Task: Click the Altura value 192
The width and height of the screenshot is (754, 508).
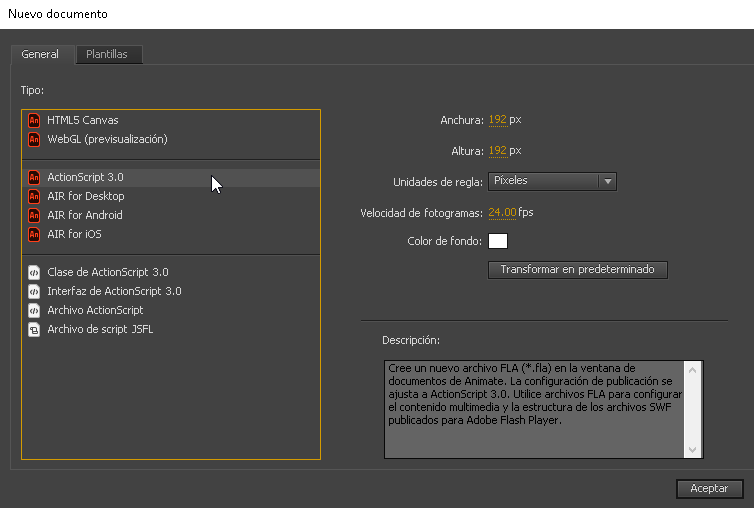Action: (498, 151)
